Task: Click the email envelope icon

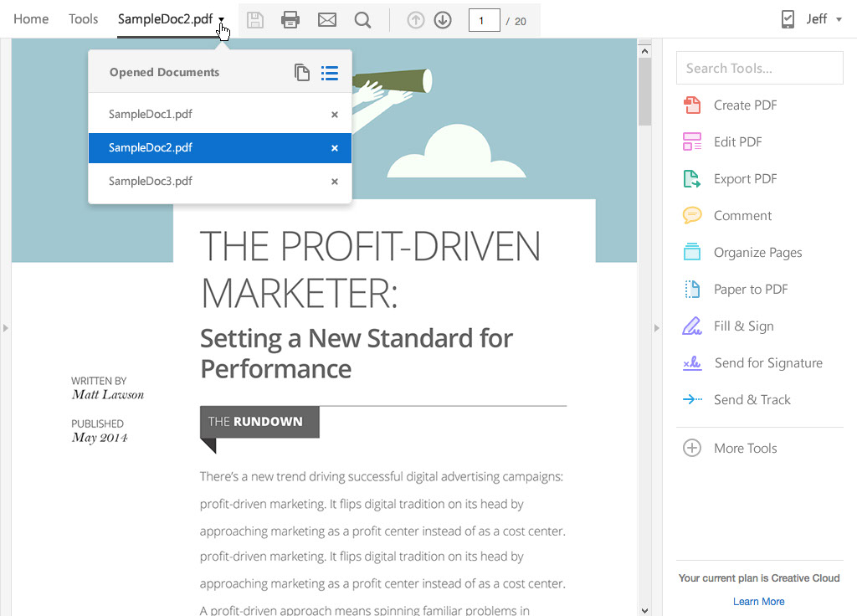Action: [327, 20]
